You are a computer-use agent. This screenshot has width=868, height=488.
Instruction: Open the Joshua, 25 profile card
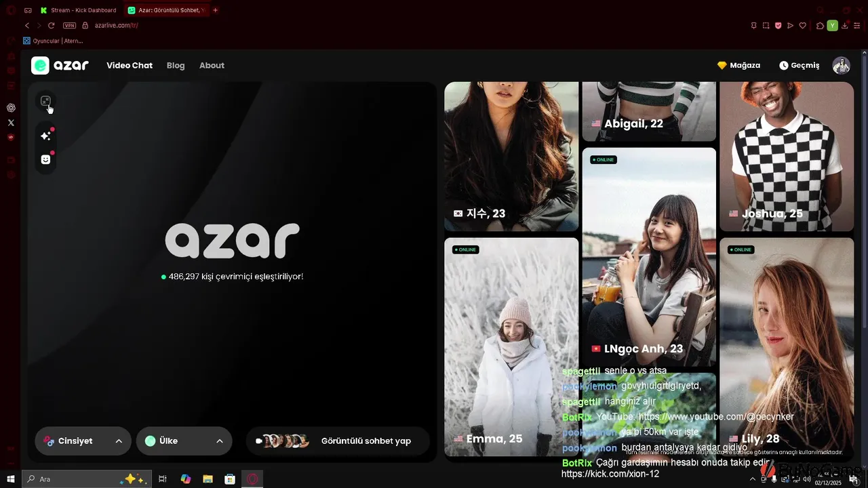[787, 157]
